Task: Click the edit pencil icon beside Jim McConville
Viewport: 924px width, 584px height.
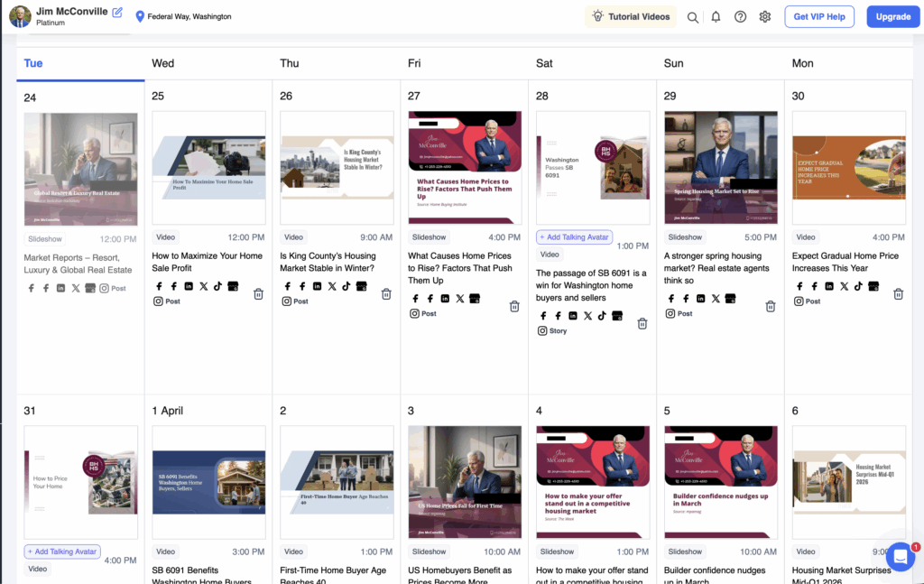Action: (x=117, y=12)
